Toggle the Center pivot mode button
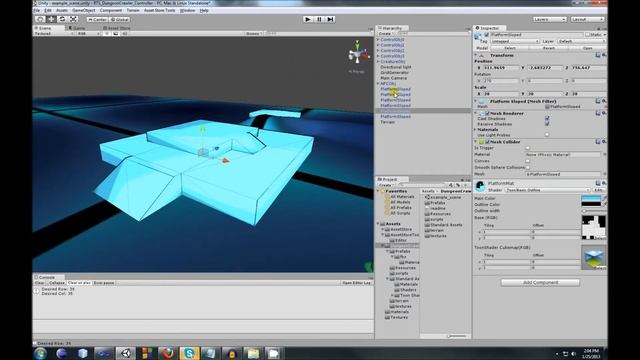 click(x=97, y=20)
